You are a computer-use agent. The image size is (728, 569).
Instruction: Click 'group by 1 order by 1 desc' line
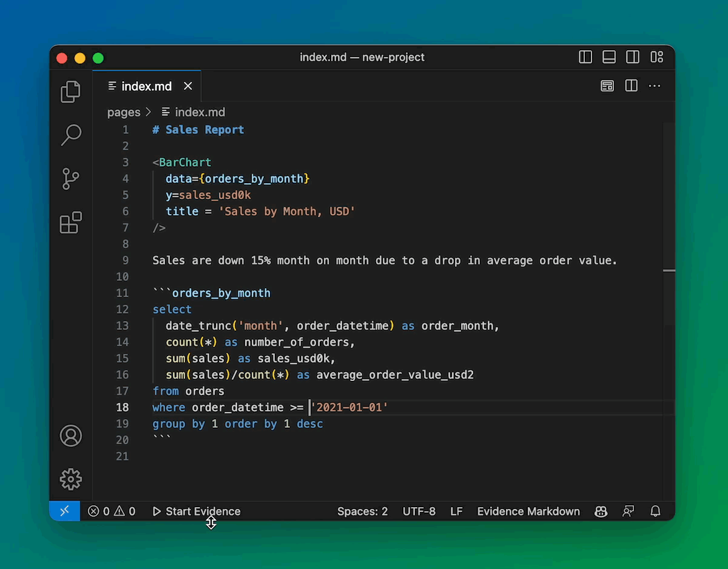pyautogui.click(x=238, y=425)
